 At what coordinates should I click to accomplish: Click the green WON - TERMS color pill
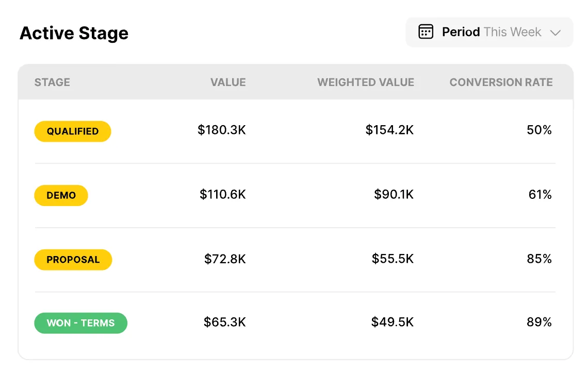point(80,323)
